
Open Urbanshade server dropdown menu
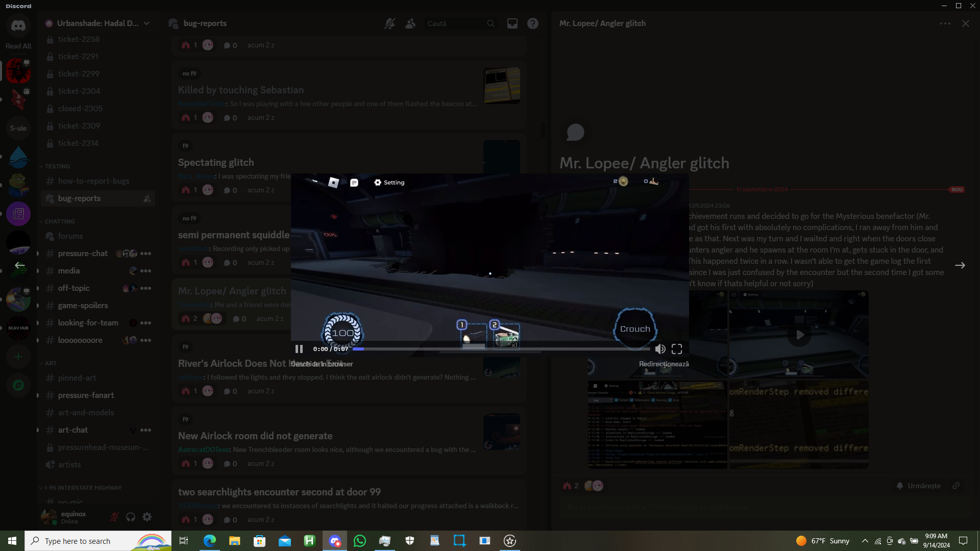point(146,23)
